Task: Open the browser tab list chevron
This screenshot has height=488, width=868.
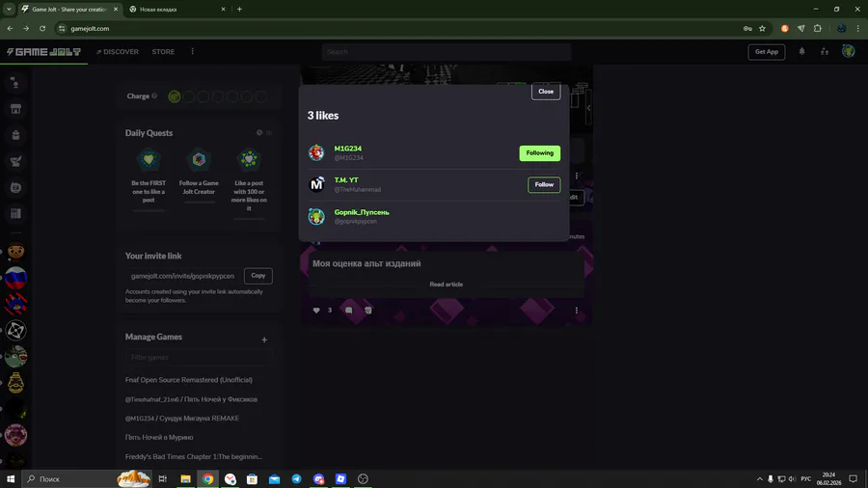Action: point(9,10)
